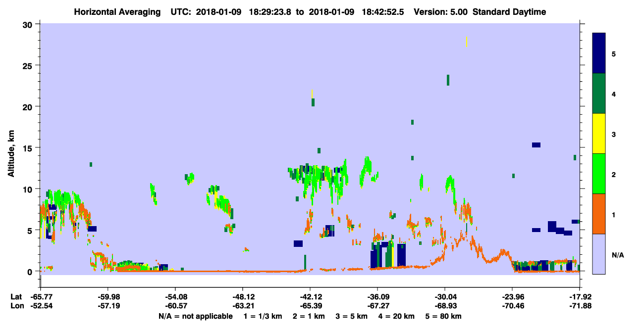This screenshot has height=330, width=644.
Task: Click the yellow colorbar segment labeled 3
Action: 599,134
